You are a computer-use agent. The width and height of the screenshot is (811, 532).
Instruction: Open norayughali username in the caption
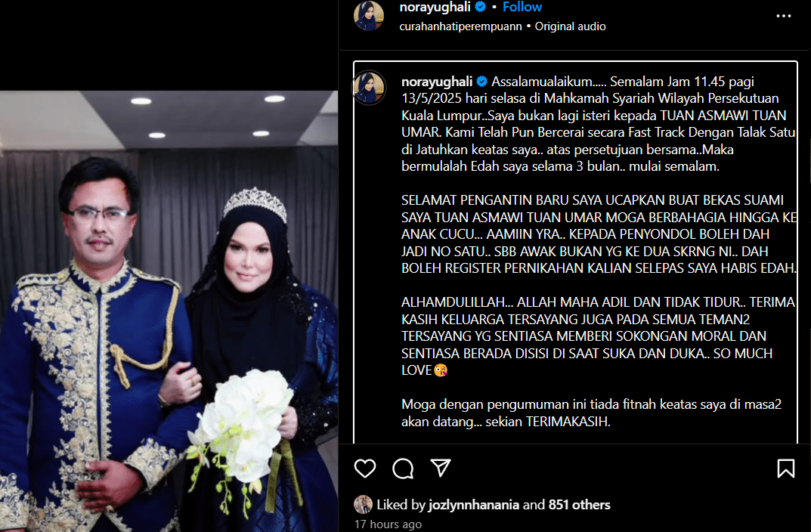point(437,82)
